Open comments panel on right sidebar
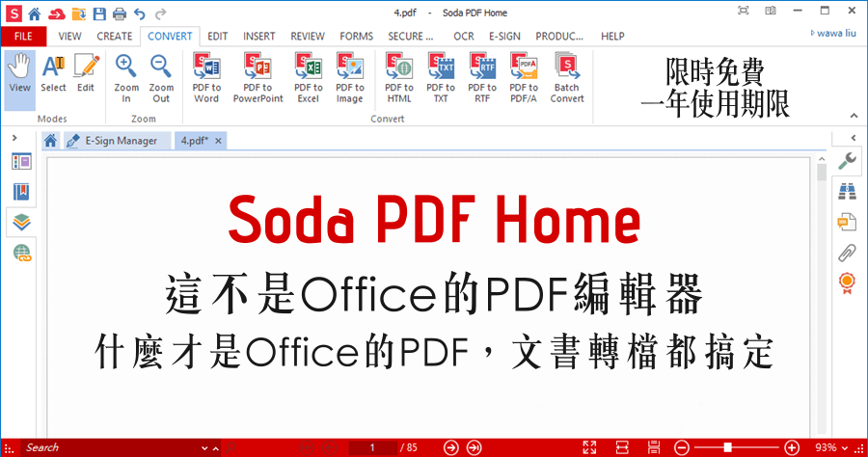 (x=847, y=223)
